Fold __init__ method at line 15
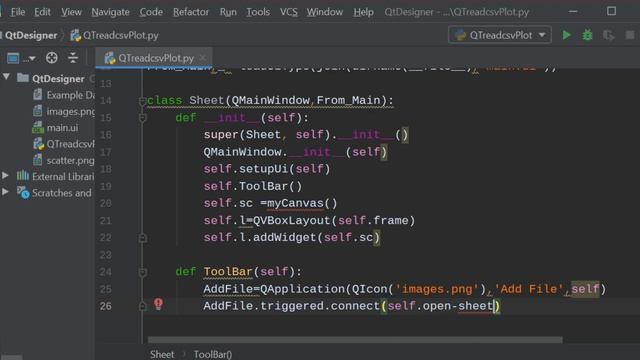This screenshot has height=360, width=640. 142,118
